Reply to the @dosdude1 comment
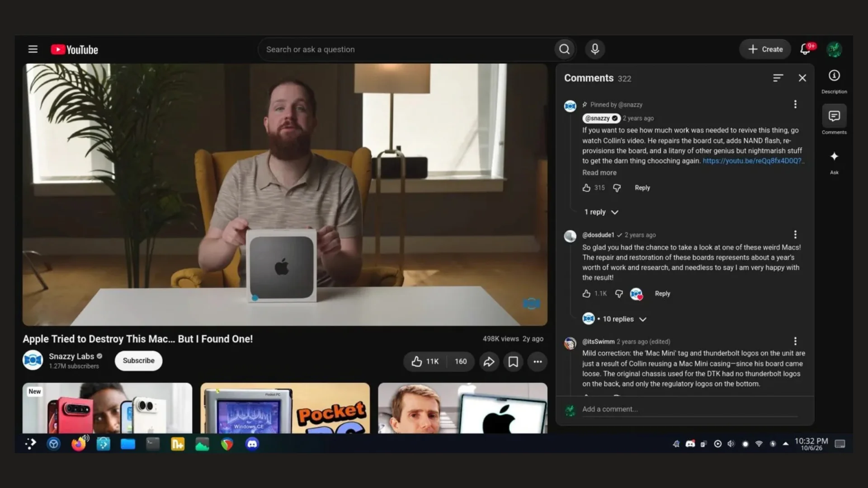Viewport: 868px width, 488px height. pyautogui.click(x=662, y=294)
